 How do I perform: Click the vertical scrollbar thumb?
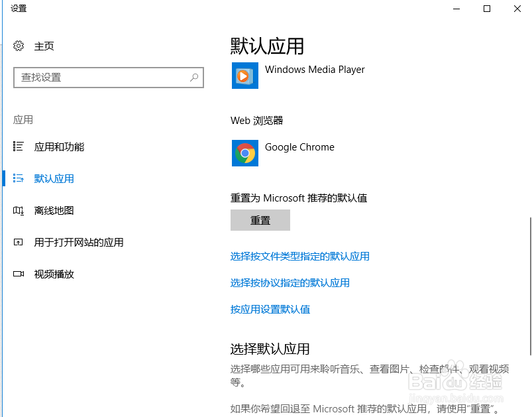[x=530, y=286]
